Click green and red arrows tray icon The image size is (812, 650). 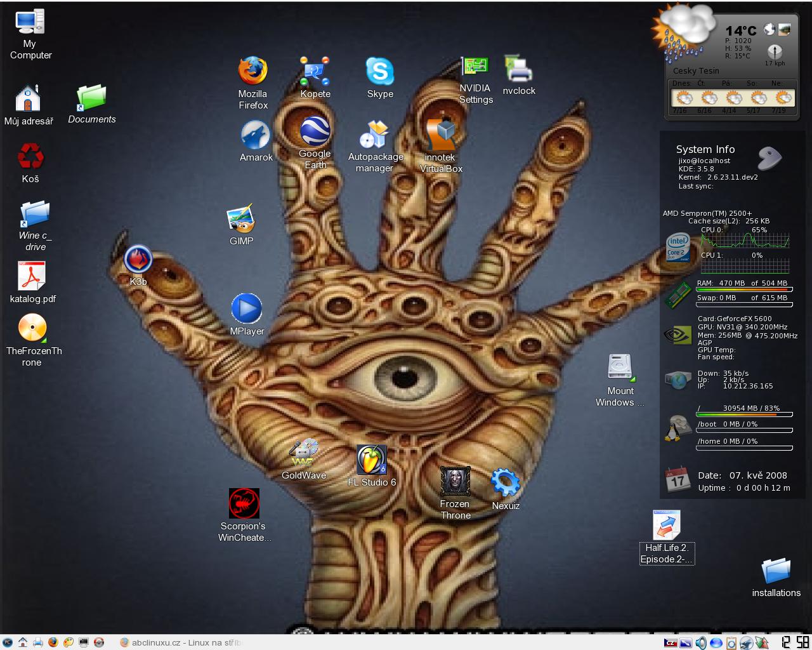pos(762,643)
